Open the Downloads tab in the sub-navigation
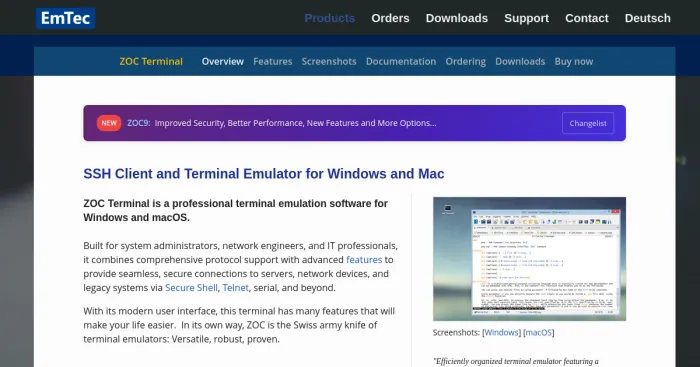This screenshot has height=367, width=700. tap(520, 62)
